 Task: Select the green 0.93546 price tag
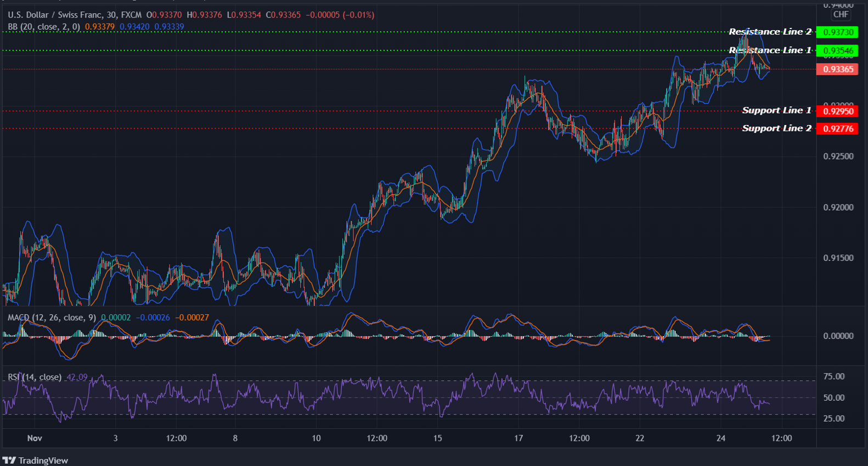[x=837, y=51]
